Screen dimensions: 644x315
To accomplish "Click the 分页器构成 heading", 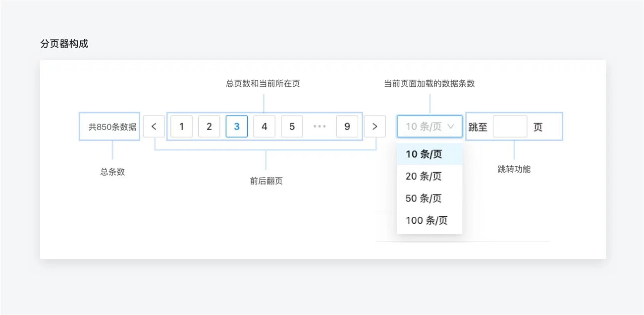I will (x=64, y=44).
